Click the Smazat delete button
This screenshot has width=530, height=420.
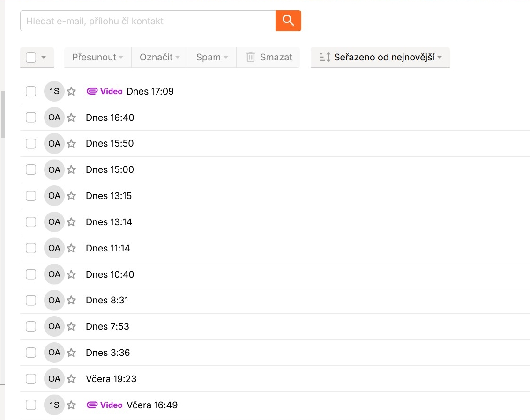pyautogui.click(x=269, y=58)
